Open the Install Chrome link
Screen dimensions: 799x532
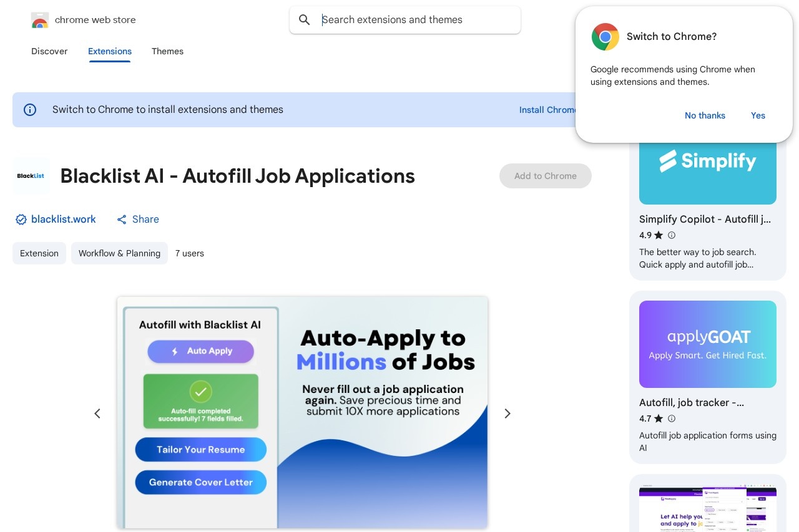click(x=547, y=110)
